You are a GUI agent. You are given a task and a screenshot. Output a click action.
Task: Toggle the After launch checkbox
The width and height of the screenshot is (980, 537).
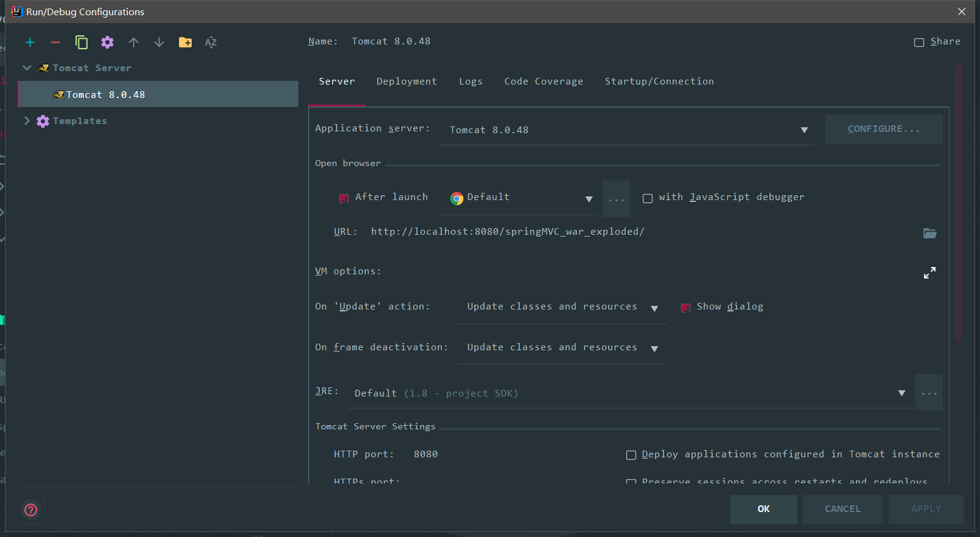pyautogui.click(x=344, y=198)
